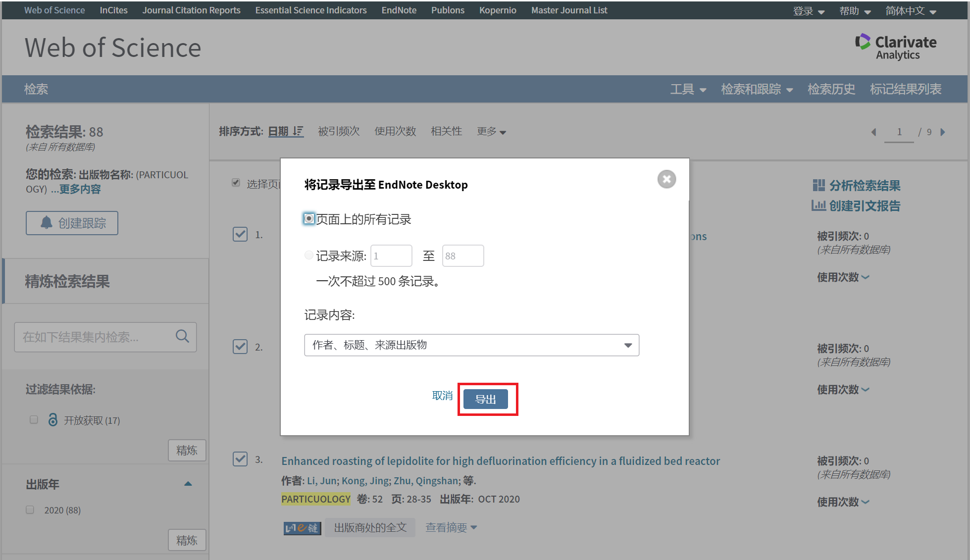Open the 工具 menu
Screen dimensions: 970x560
tap(688, 89)
